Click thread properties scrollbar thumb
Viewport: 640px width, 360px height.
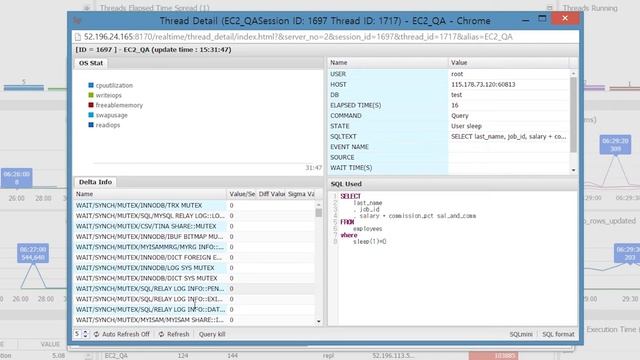click(x=573, y=115)
